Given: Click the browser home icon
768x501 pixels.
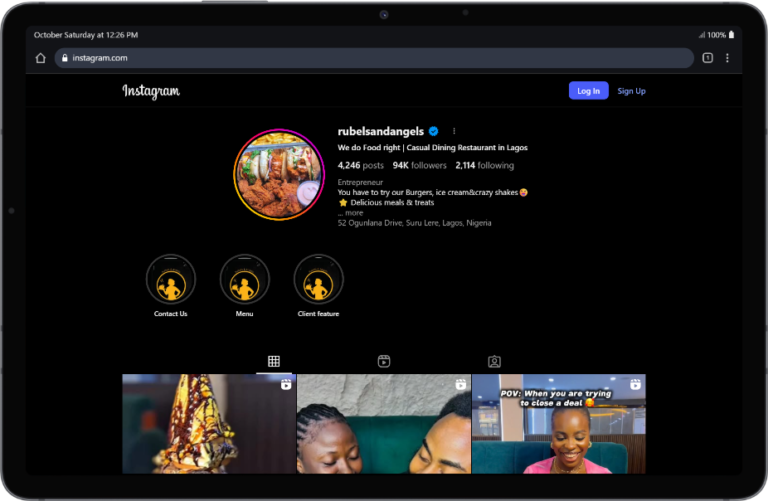Looking at the screenshot, I should 41,58.
